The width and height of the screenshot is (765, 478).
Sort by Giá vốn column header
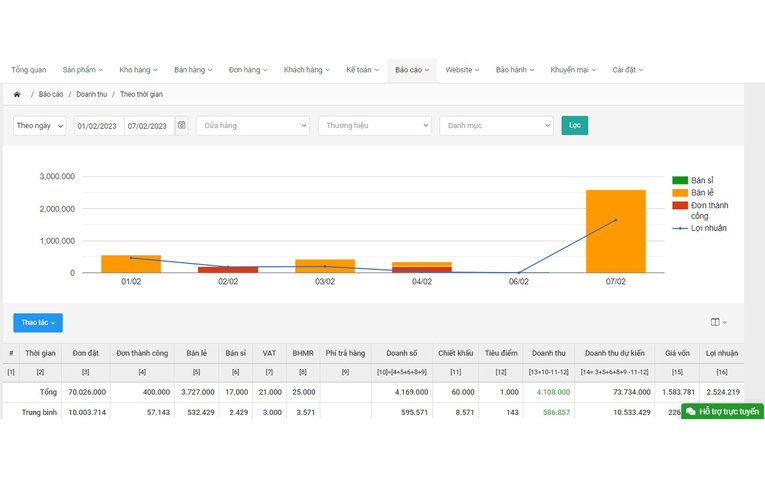coord(677,353)
